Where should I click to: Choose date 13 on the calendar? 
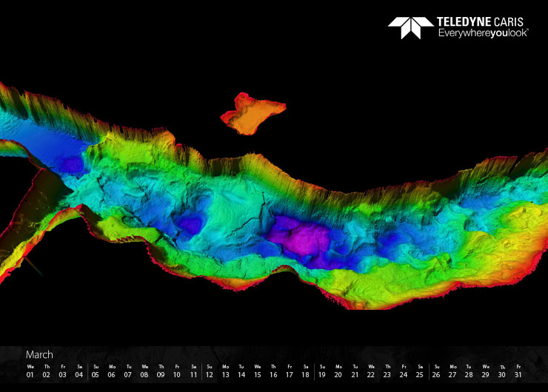coord(225,374)
